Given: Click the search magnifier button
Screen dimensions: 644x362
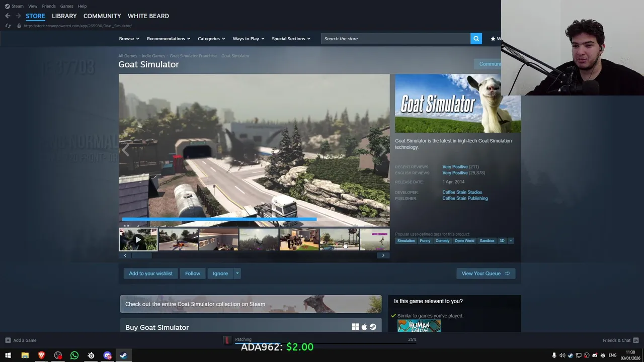Looking at the screenshot, I should [476, 39].
